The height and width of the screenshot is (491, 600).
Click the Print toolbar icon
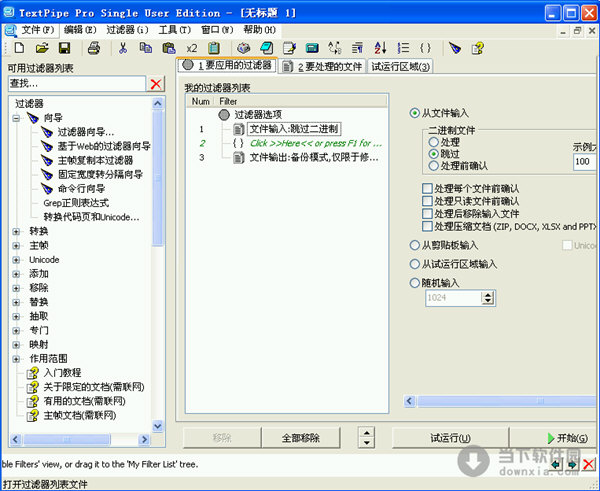94,48
